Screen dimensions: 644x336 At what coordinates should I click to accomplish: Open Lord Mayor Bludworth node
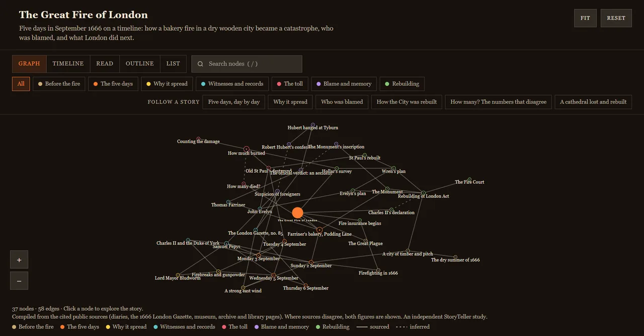coord(178,275)
